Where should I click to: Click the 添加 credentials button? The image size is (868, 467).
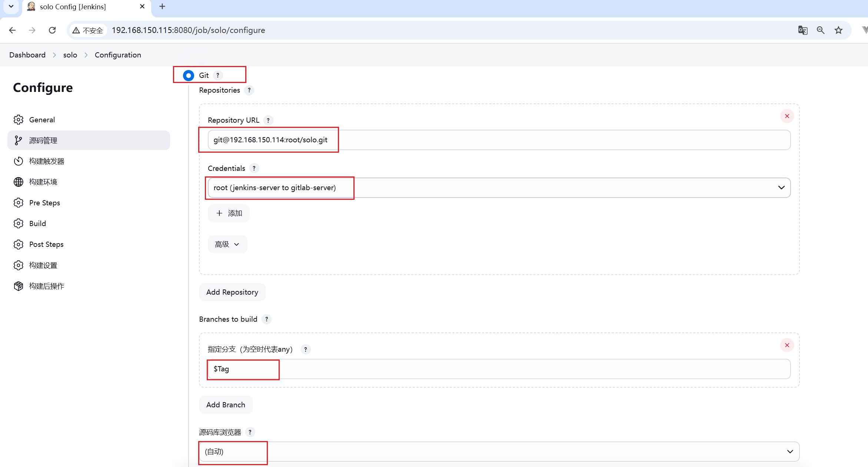pyautogui.click(x=229, y=213)
